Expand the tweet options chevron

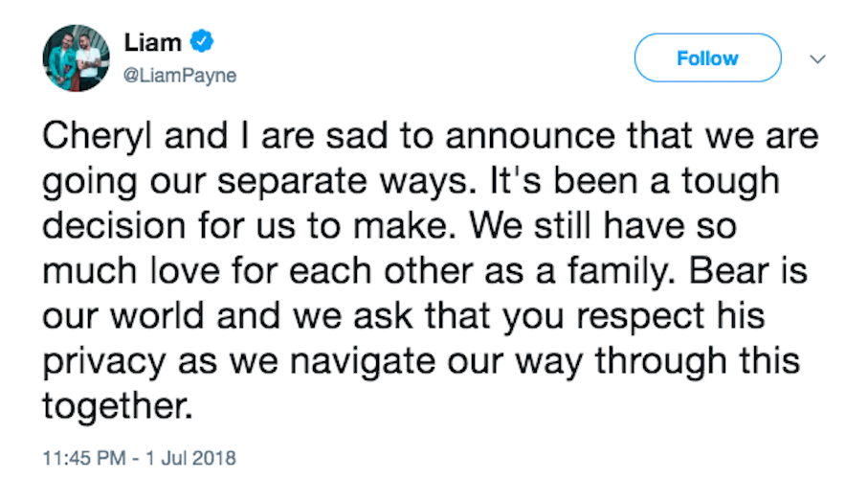pos(817,58)
